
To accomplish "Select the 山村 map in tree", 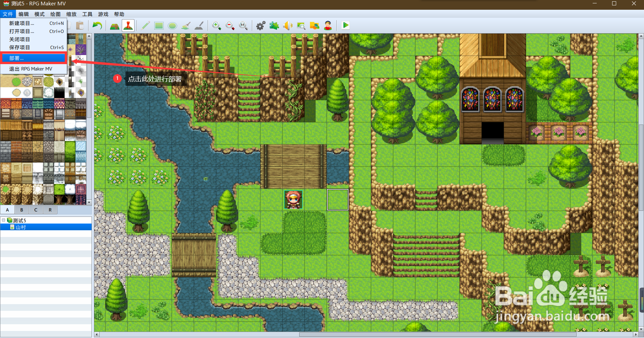I will (46, 227).
